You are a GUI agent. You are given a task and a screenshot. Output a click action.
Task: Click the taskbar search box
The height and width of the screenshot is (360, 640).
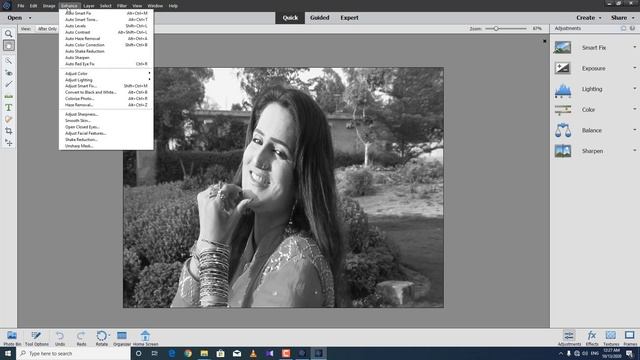[x=73, y=353]
